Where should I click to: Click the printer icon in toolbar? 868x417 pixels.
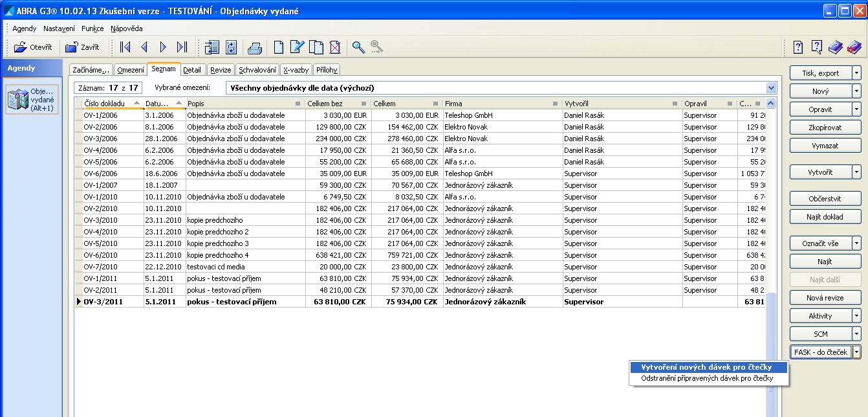tap(255, 47)
